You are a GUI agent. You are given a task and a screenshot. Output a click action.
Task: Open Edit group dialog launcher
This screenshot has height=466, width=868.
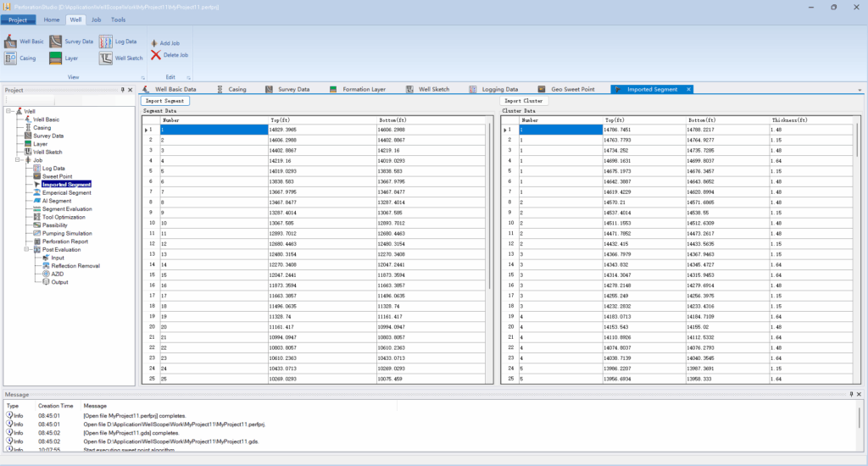[189, 77]
